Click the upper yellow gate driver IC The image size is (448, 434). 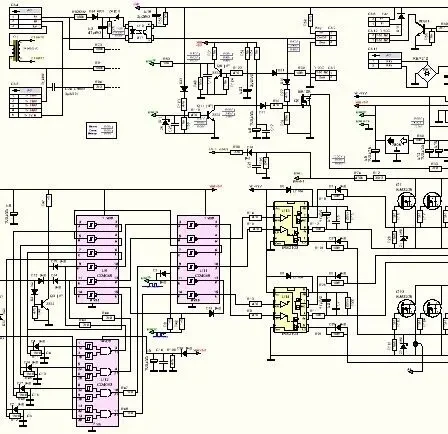point(291,224)
